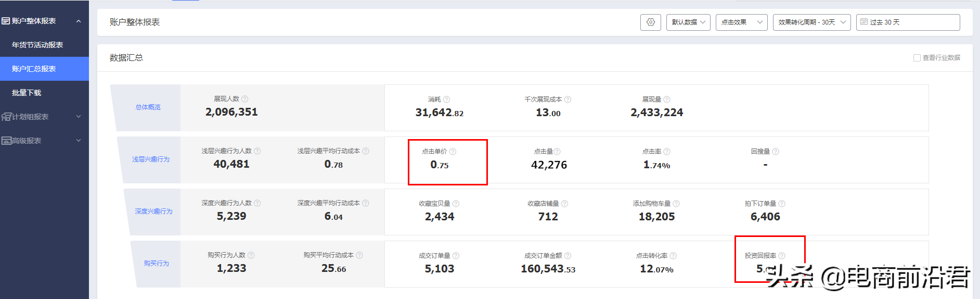Image resolution: width=980 pixels, height=299 pixels.
Task: Click help icon next to 成交订单量
Action: (x=456, y=256)
